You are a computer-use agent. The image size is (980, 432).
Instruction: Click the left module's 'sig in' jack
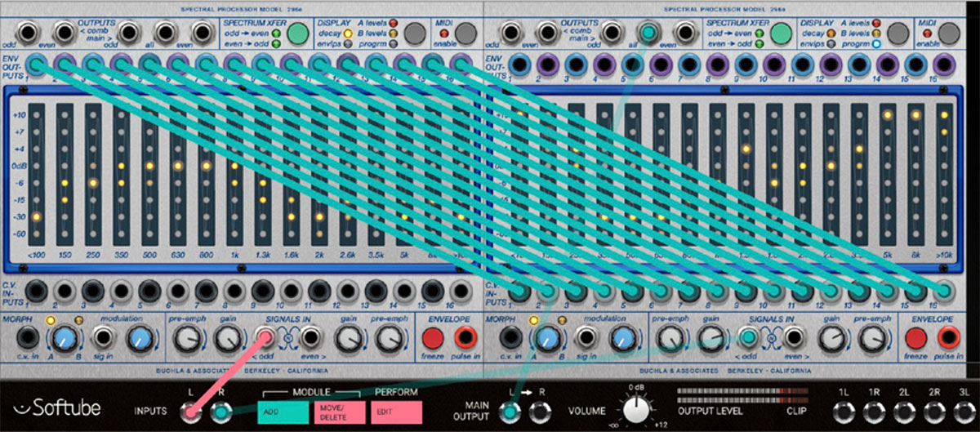point(103,337)
